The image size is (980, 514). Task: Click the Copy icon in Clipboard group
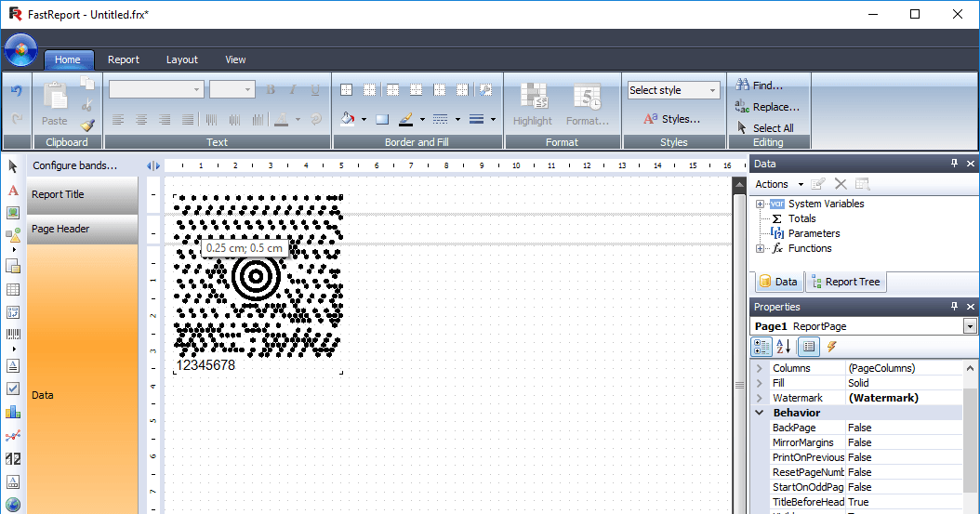87,83
